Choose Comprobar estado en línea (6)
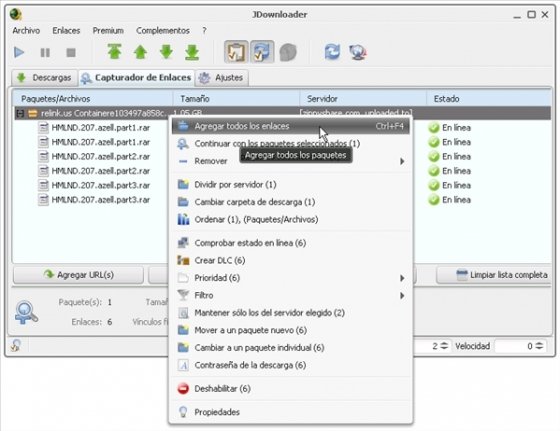 290,243
